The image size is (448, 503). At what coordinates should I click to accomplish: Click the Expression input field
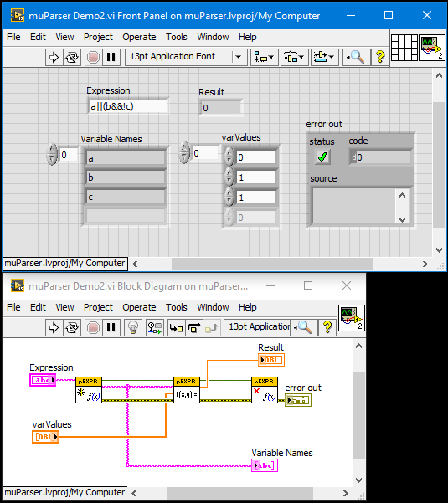128,106
